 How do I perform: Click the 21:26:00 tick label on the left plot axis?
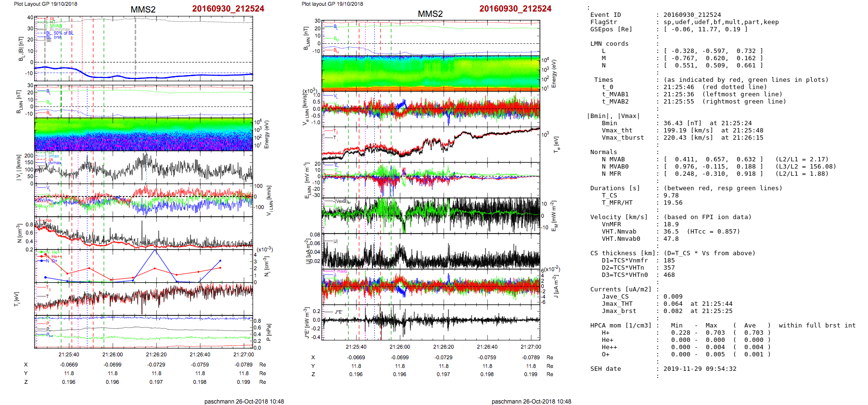point(113,354)
